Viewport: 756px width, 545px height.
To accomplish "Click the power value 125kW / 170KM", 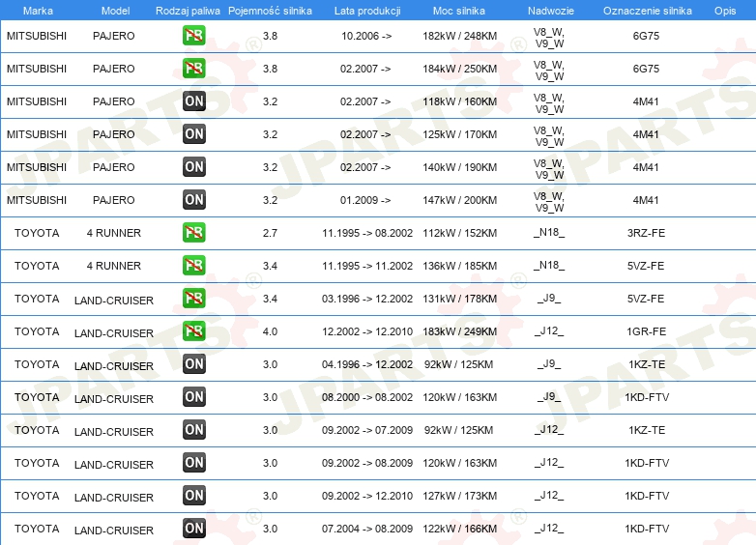I will [459, 134].
